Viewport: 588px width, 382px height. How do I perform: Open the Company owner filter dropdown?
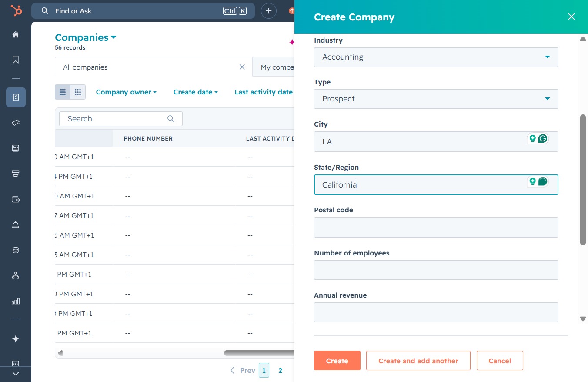coord(126,92)
